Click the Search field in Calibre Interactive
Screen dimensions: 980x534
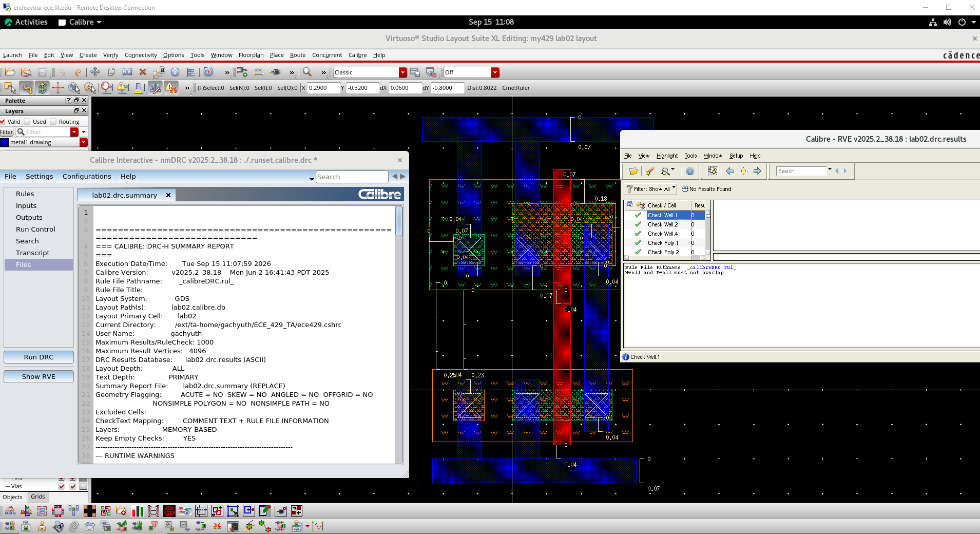click(x=352, y=177)
